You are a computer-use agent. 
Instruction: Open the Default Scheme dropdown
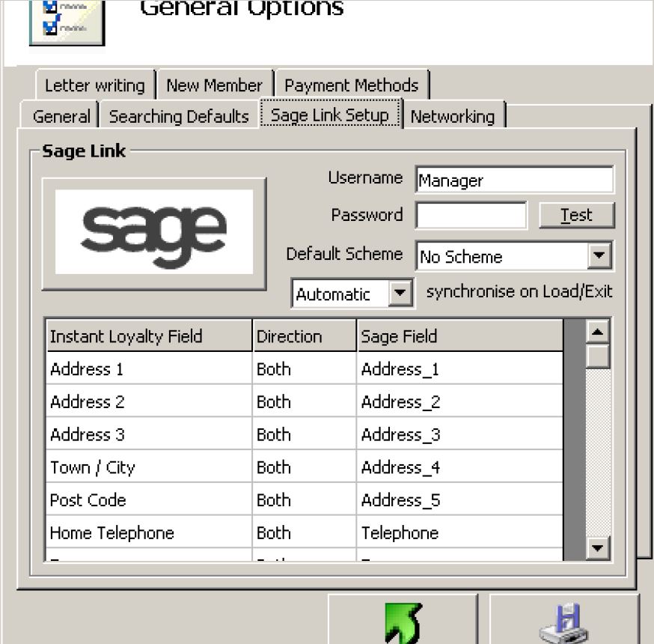pyautogui.click(x=599, y=255)
